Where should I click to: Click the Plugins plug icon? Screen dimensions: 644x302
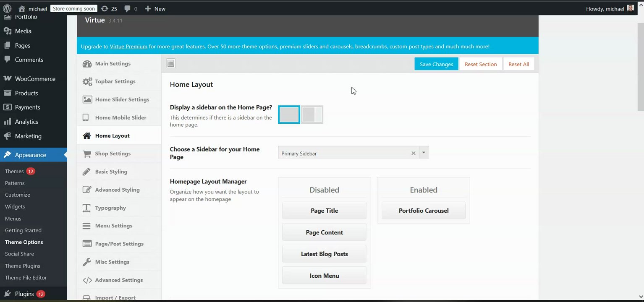pos(7,294)
